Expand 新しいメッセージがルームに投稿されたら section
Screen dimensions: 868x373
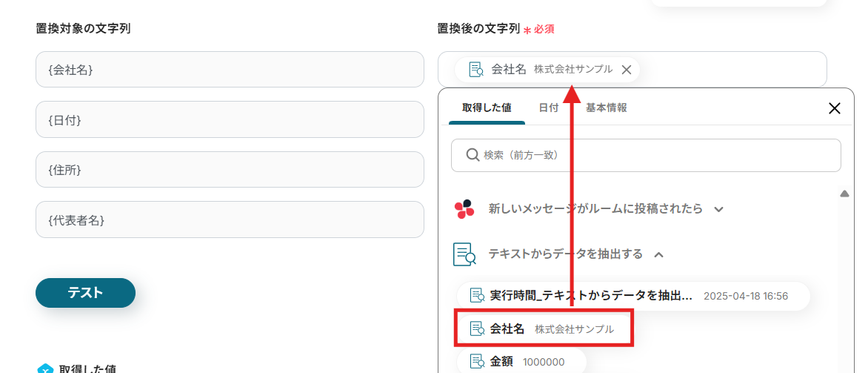(718, 209)
